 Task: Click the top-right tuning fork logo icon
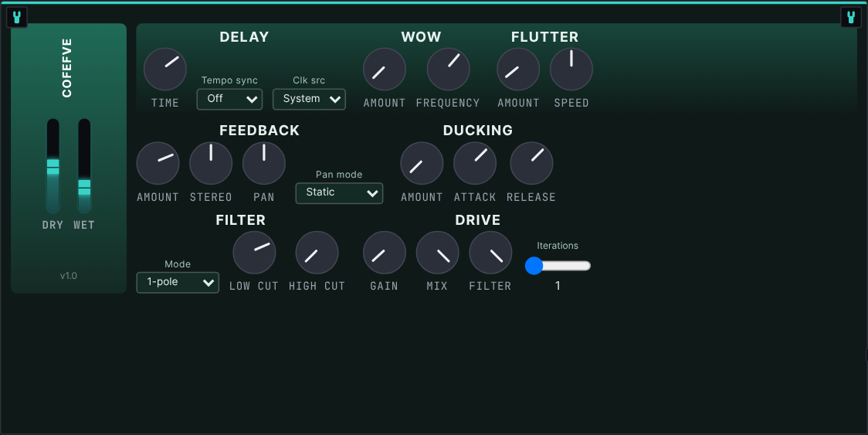coord(851,17)
